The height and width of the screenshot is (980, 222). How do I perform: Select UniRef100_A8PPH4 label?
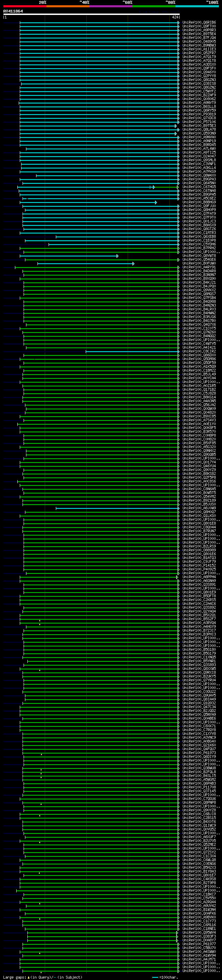[x=199, y=577]
